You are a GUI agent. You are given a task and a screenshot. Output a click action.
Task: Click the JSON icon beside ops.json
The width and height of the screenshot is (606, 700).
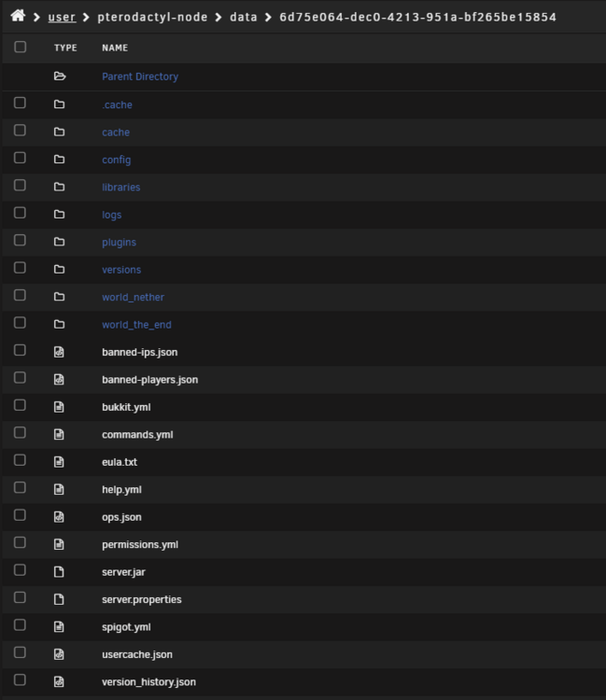(x=59, y=517)
